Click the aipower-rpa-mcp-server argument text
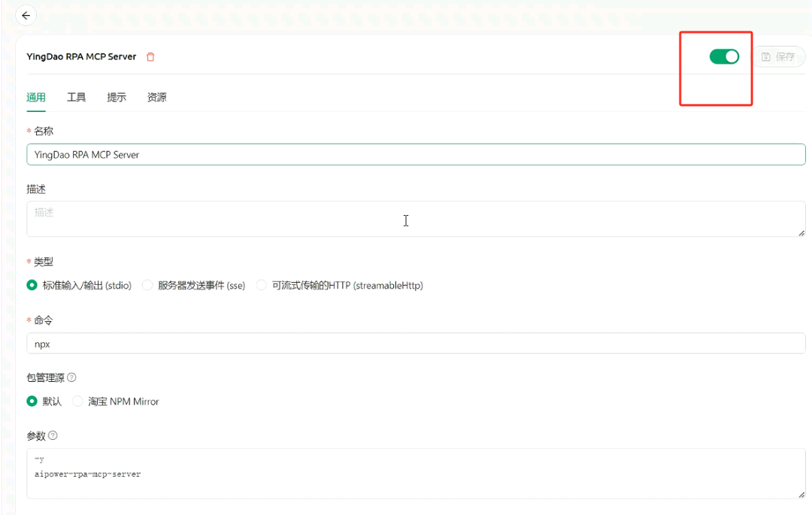 (x=87, y=474)
